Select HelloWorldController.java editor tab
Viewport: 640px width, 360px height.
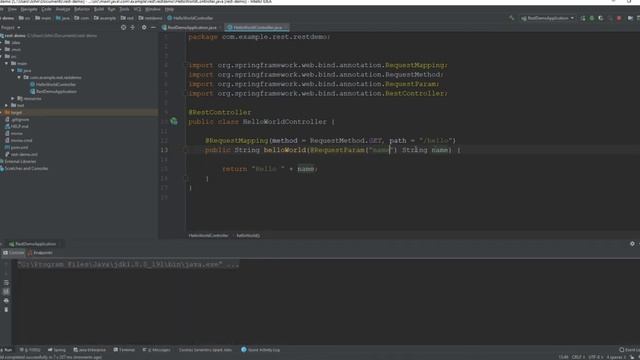(257, 27)
